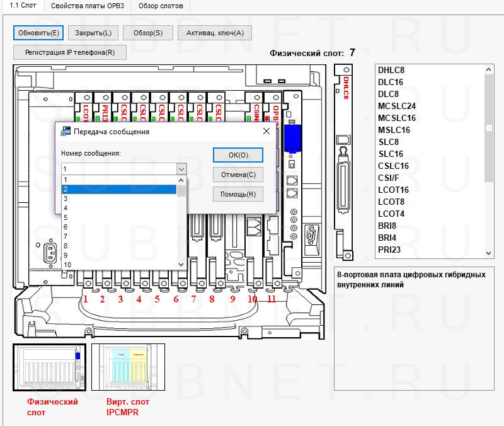Click the power connector on the chassis
504x426 pixels.
(49, 254)
